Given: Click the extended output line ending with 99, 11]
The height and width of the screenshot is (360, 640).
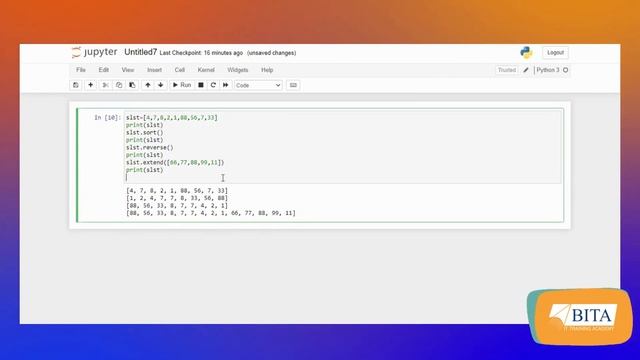Looking at the screenshot, I should click(x=211, y=213).
